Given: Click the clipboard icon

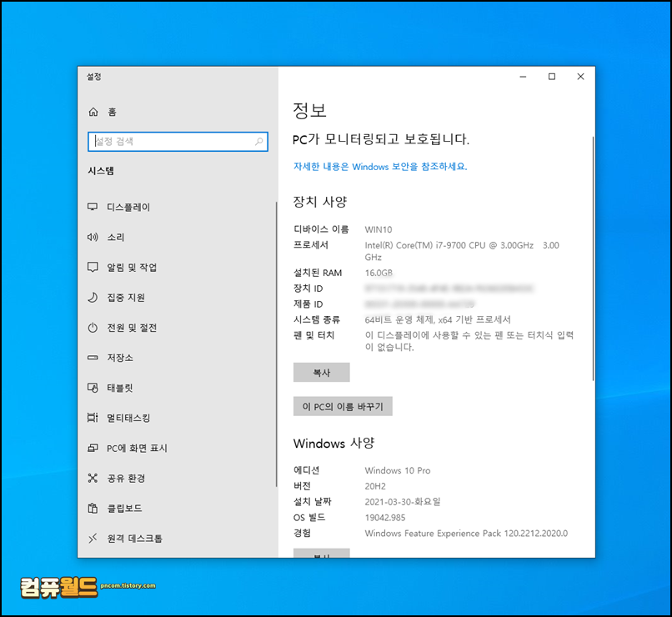Looking at the screenshot, I should (93, 508).
